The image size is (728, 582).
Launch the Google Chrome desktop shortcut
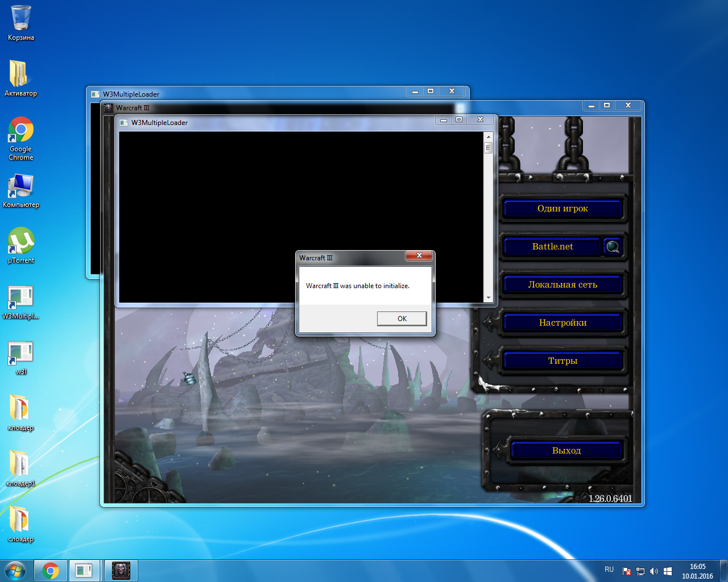click(x=21, y=139)
